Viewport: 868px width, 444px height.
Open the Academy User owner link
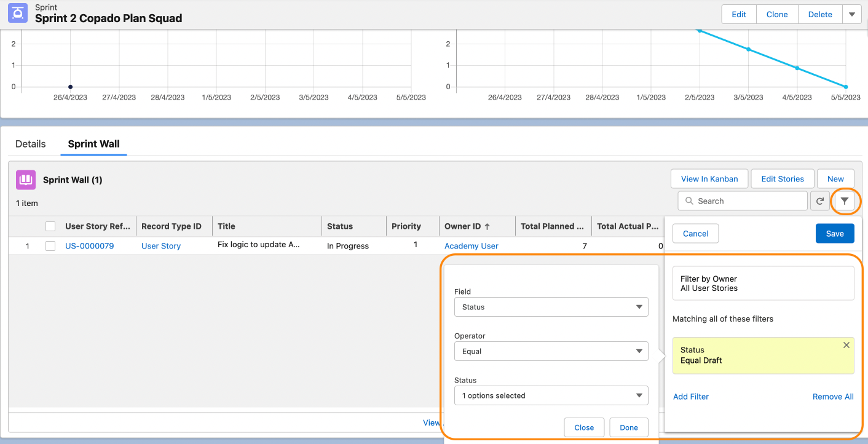pyautogui.click(x=471, y=246)
